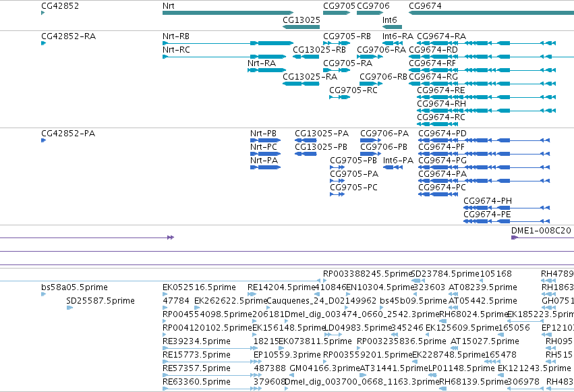This screenshot has height=392, width=574.
Task: Click the CG9674-PE protein
Action: click(507, 221)
